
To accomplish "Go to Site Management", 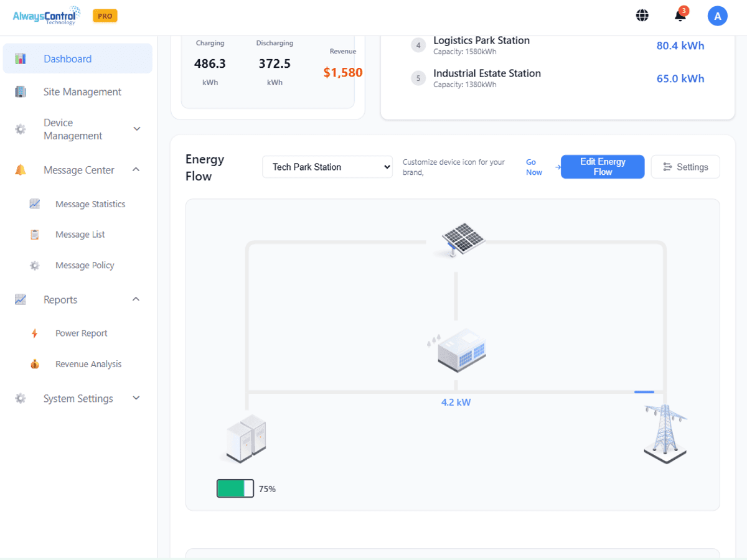I will point(82,92).
